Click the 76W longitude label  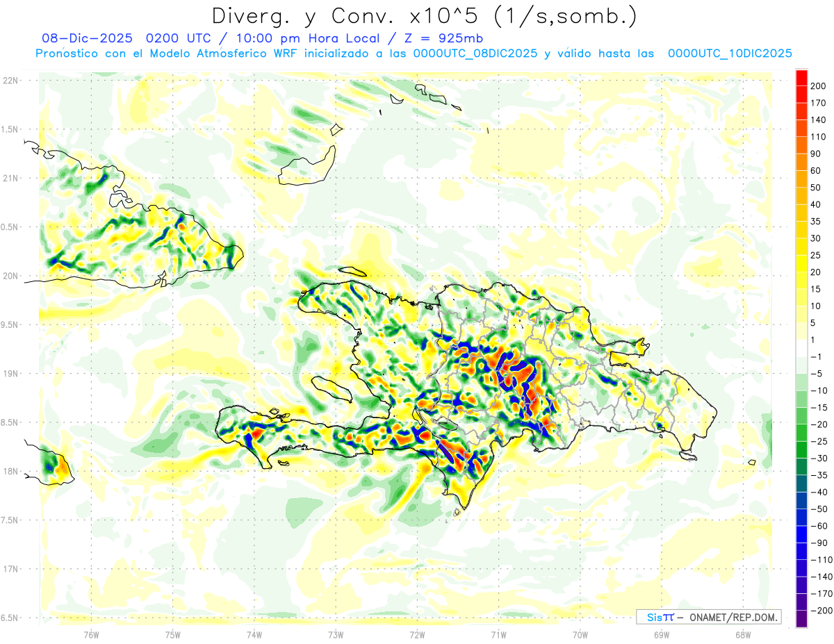(91, 634)
